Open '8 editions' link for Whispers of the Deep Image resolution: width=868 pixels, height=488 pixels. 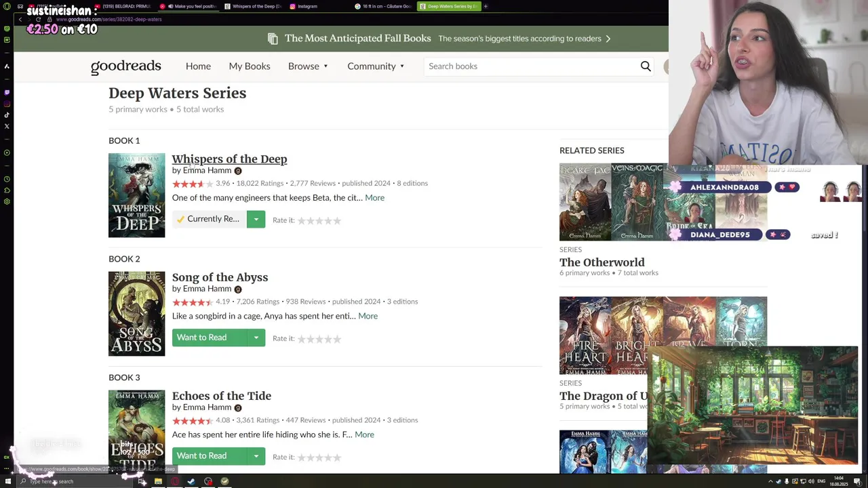pos(412,184)
